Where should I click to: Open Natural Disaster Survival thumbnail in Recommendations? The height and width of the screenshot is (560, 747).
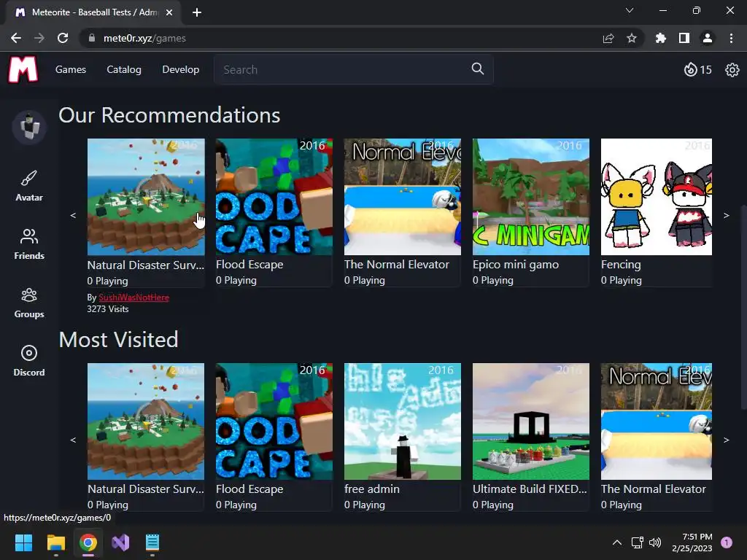(146, 197)
